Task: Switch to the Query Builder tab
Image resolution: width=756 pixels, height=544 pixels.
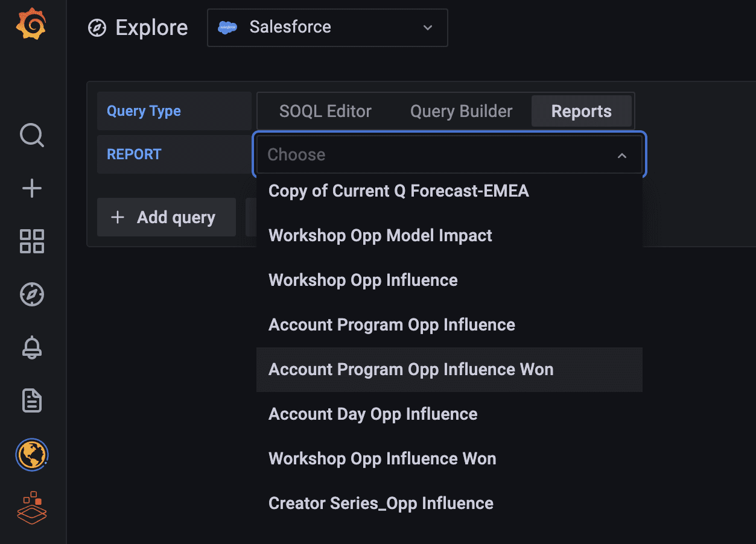Action: click(461, 111)
